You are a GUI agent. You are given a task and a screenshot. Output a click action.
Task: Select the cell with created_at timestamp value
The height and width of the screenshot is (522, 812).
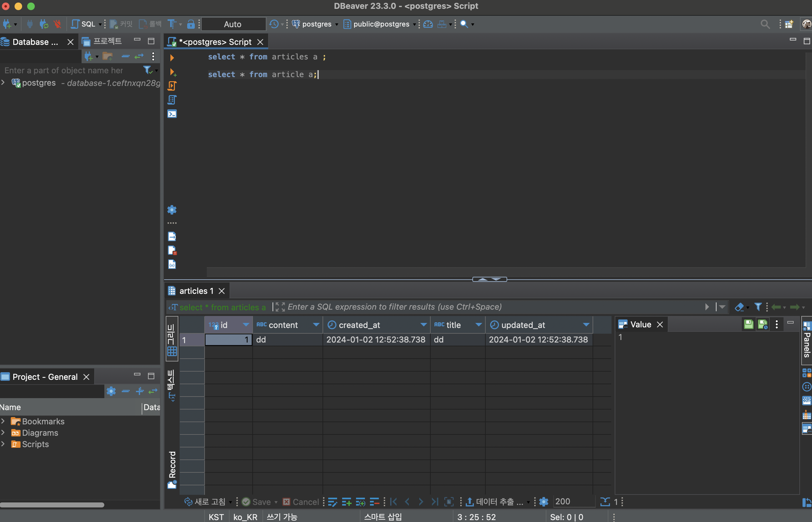click(376, 340)
